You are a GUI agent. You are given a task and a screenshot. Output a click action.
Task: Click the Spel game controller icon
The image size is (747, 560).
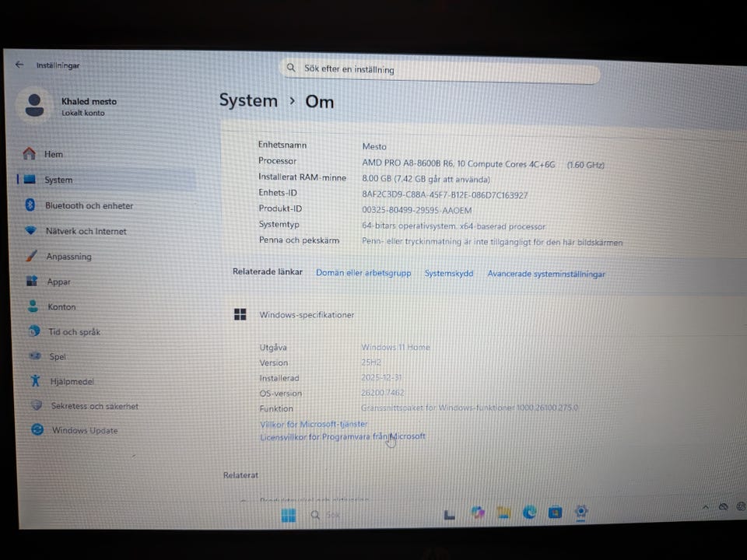click(35, 355)
